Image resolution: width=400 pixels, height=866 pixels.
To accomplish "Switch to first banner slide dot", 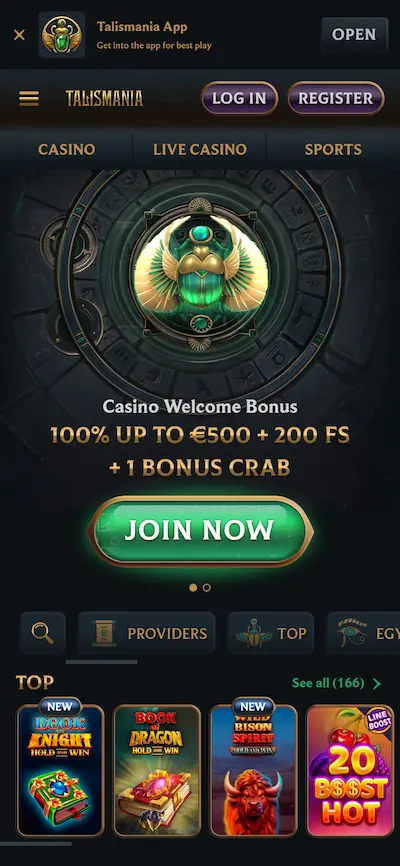I will (x=193, y=588).
